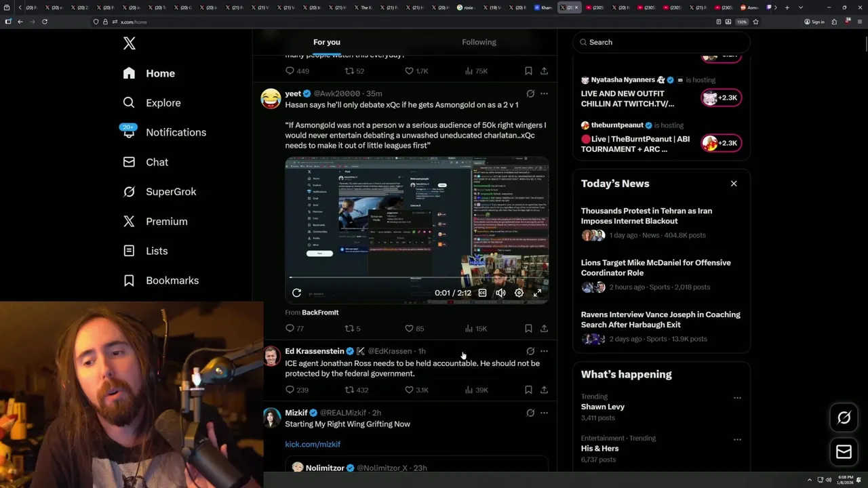This screenshot has width=868, height=488.
Task: Open video playback settings gear
Action: pos(519,293)
